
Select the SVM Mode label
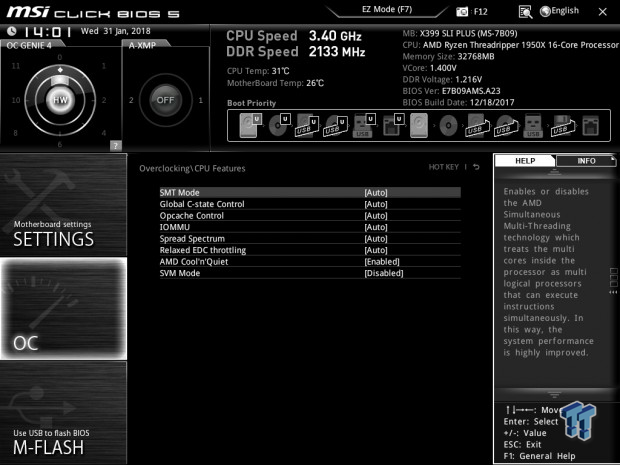click(180, 273)
